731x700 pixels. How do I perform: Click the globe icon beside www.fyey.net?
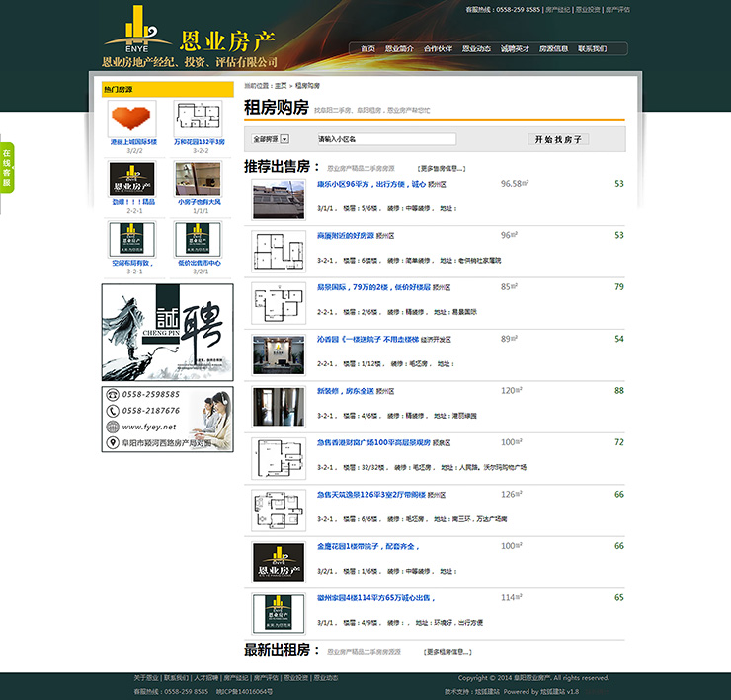point(113,427)
